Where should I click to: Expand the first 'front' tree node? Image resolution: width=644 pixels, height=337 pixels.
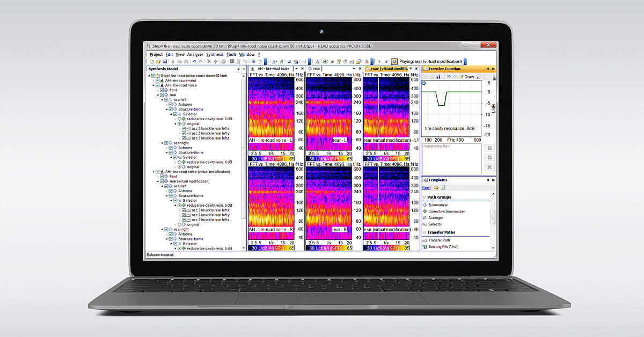coord(158,90)
